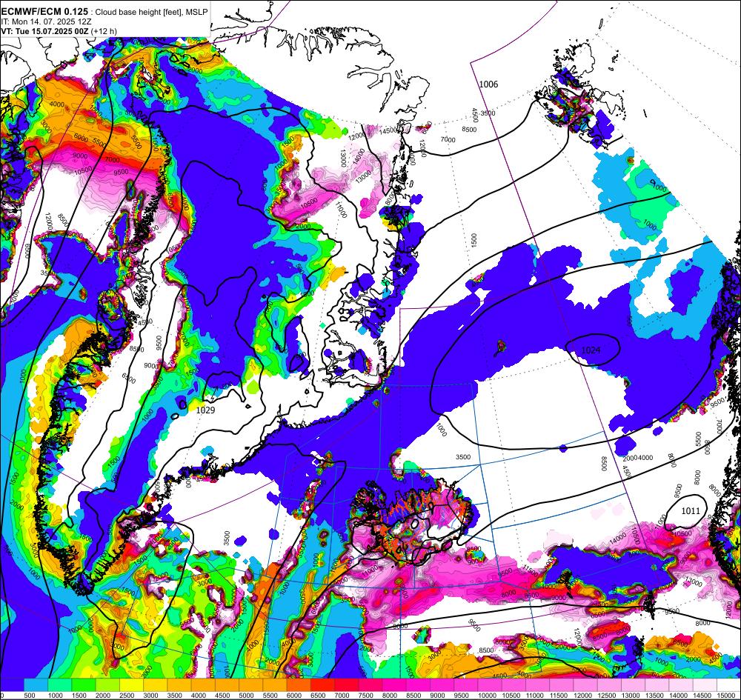
Task: Click the dark blue 0-500 ft legend swatch
Action: [x=12, y=685]
